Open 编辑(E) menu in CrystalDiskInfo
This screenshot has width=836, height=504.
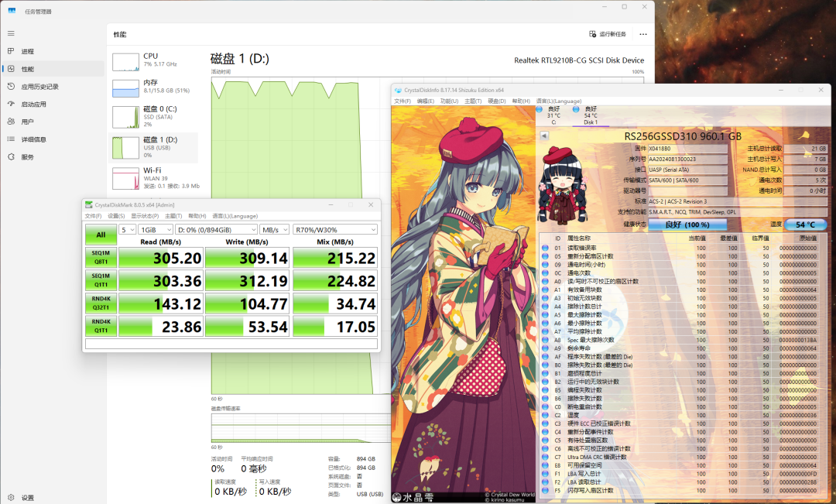tap(426, 101)
